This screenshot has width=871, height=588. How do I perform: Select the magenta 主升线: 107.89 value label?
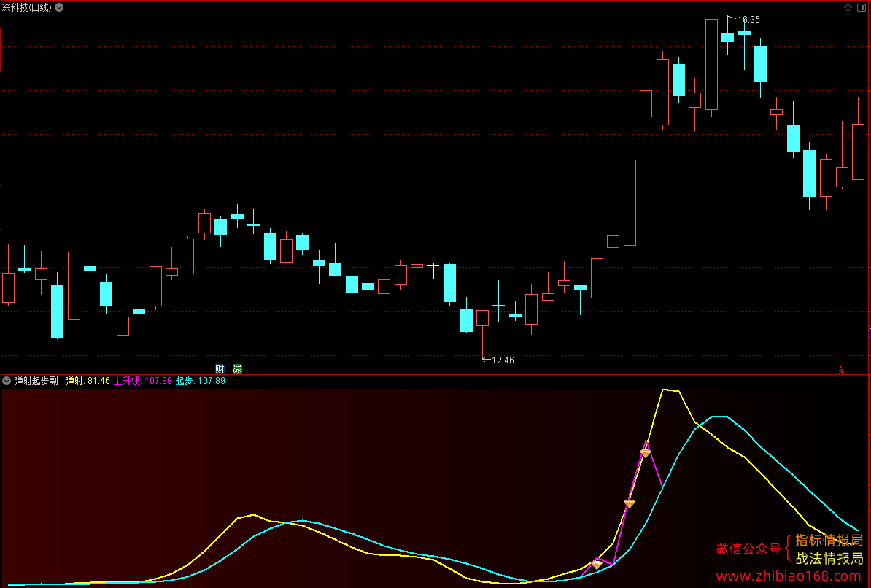143,381
